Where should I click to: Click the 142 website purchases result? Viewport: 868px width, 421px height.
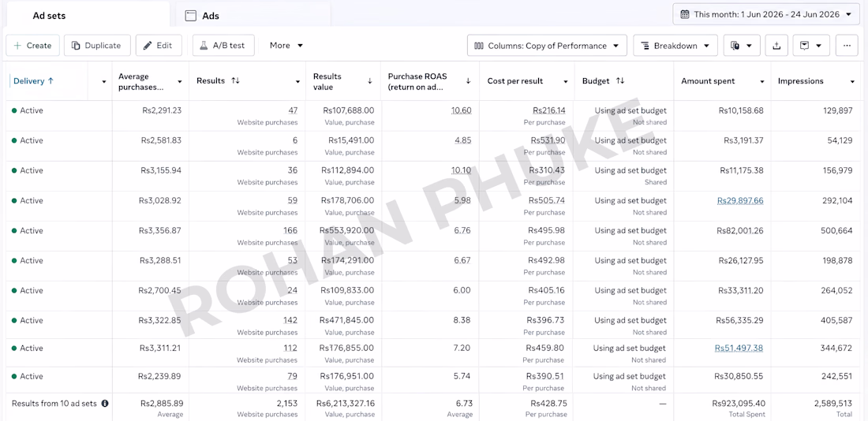tap(290, 320)
